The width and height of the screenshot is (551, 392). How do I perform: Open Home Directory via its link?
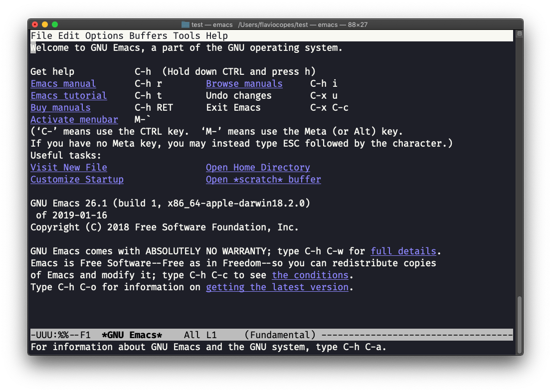point(258,168)
